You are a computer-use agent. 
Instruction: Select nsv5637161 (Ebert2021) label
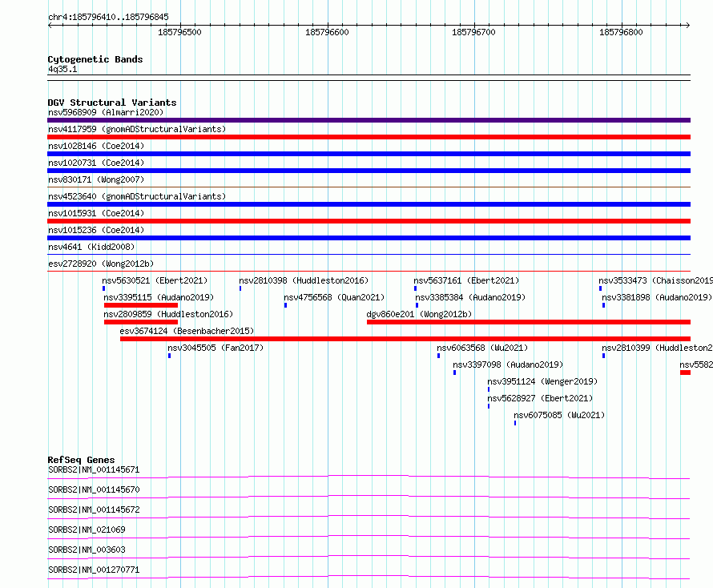466,280
